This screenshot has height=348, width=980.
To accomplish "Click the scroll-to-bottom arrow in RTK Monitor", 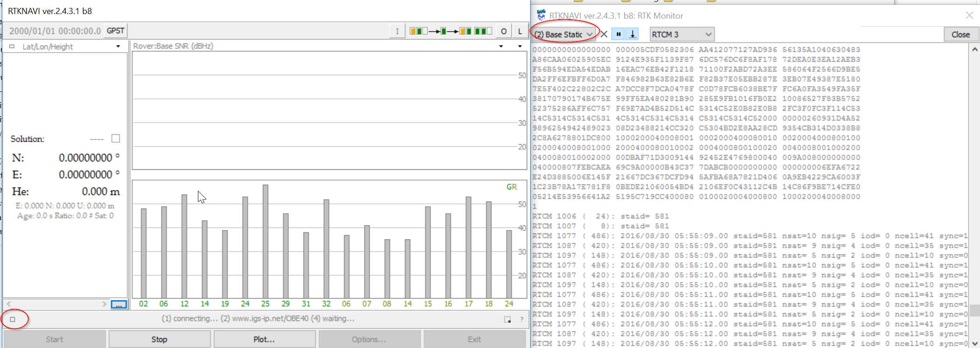I will pos(632,34).
